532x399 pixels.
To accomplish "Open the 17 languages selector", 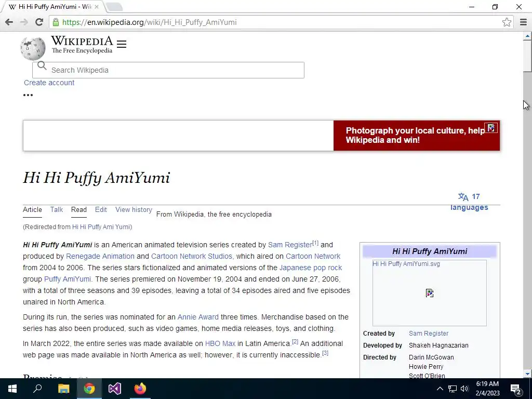I will [469, 202].
